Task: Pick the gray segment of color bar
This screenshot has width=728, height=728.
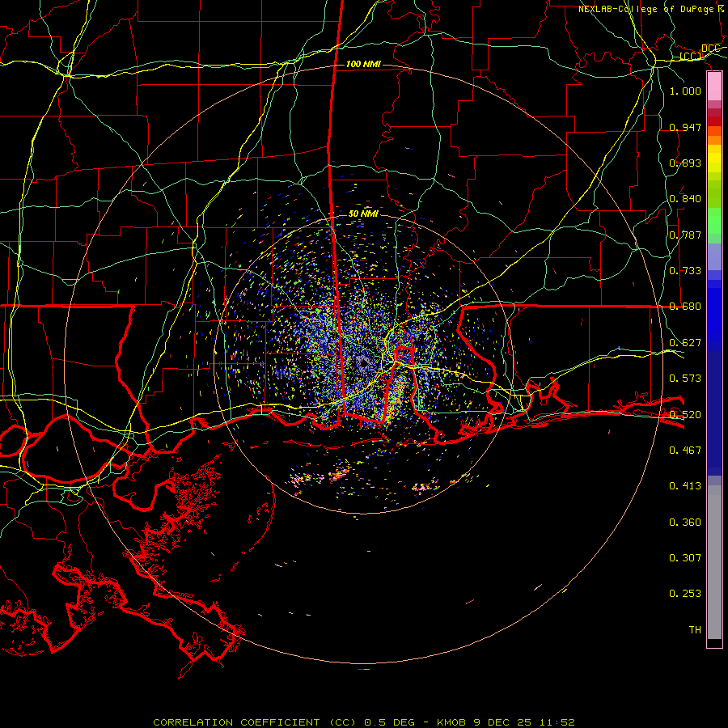Action: point(714,562)
